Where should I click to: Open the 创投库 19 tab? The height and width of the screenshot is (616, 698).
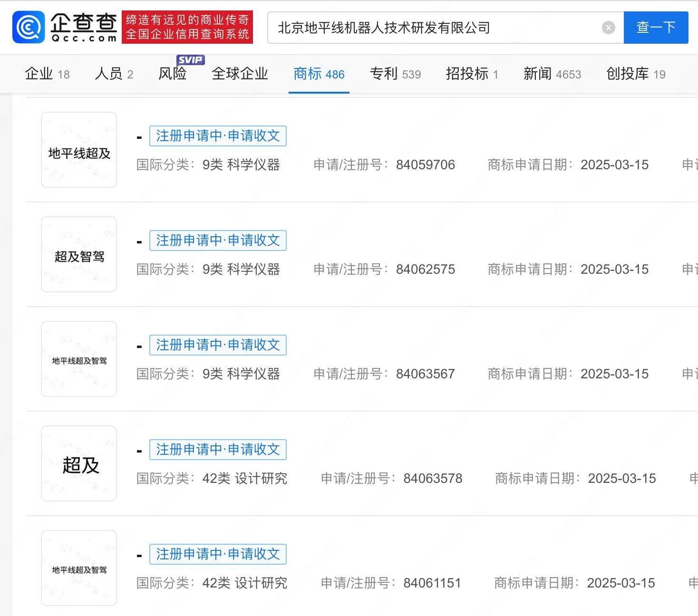pos(636,74)
